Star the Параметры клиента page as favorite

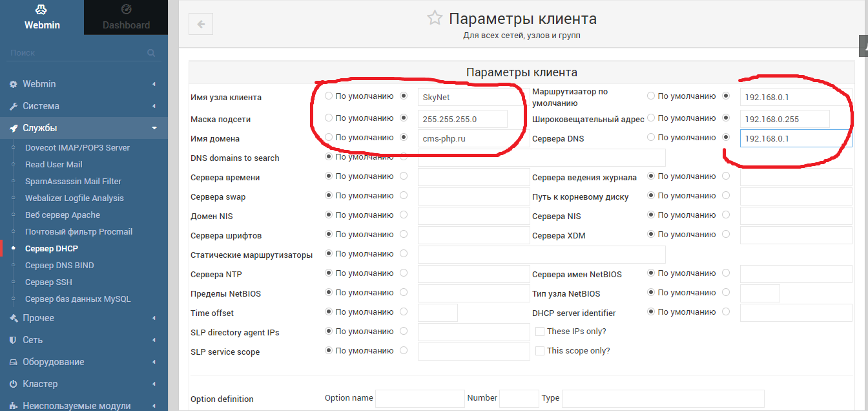coord(435,18)
